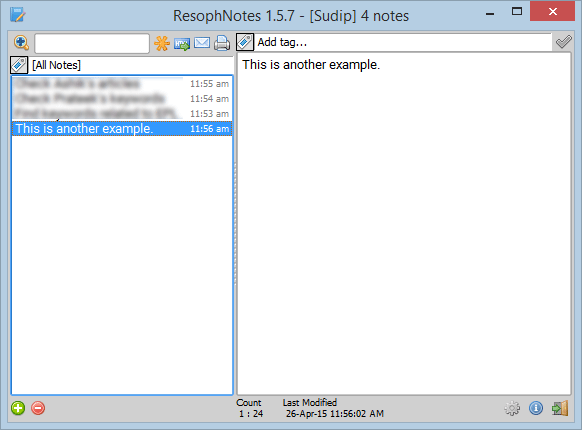Screen dimensions: 582x430
Task: Click the email note envelope icon
Action: click(202, 43)
